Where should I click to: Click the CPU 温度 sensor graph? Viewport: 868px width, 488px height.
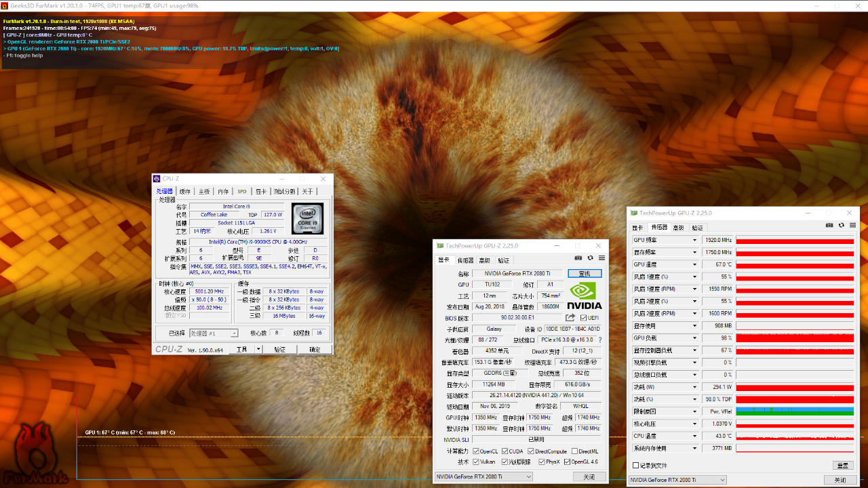point(795,436)
